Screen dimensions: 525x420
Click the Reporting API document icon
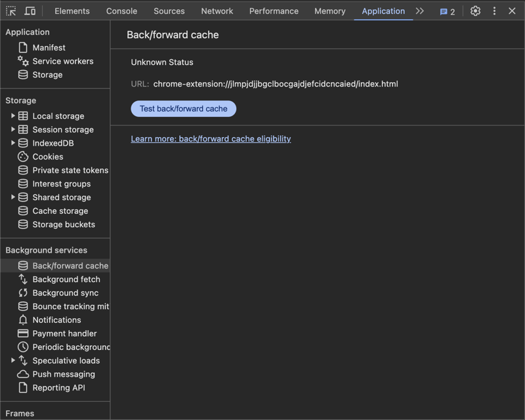tap(23, 387)
